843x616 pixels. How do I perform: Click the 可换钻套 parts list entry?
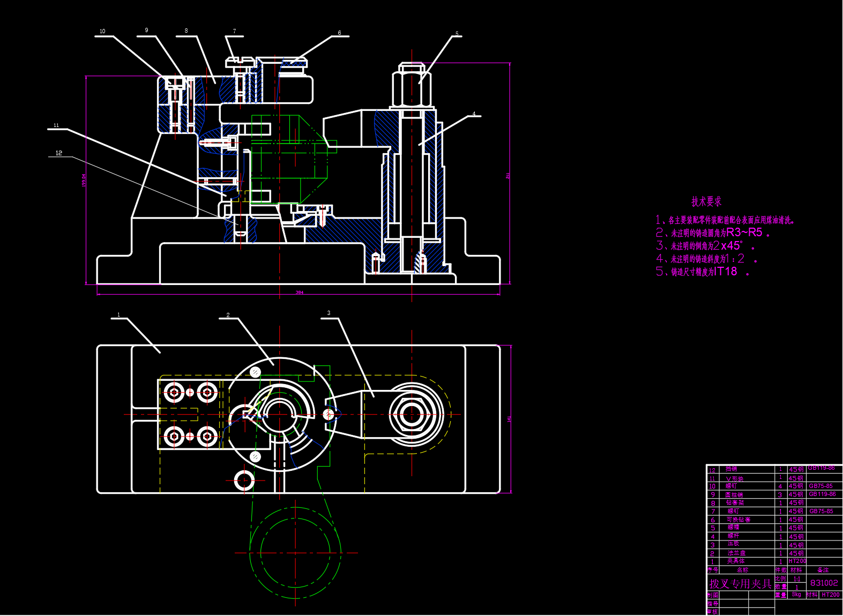738,520
